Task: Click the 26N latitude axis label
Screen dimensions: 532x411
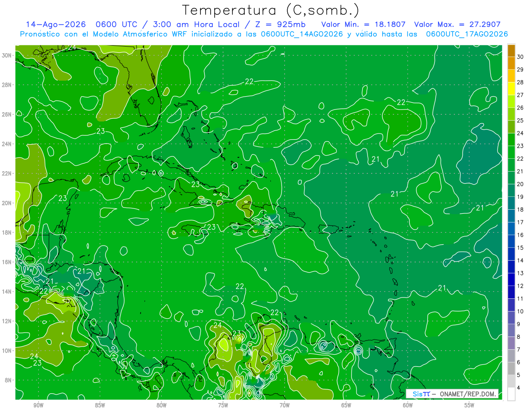Action: coord(7,114)
